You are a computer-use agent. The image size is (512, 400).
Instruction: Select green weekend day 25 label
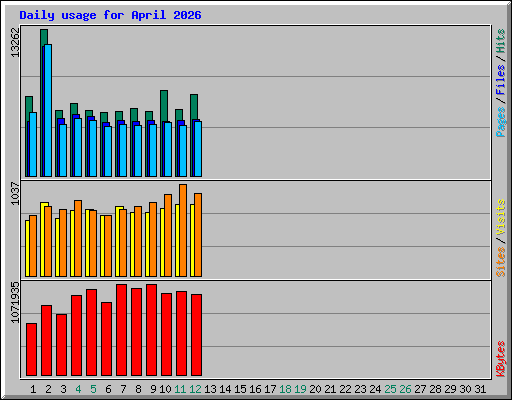click(390, 389)
